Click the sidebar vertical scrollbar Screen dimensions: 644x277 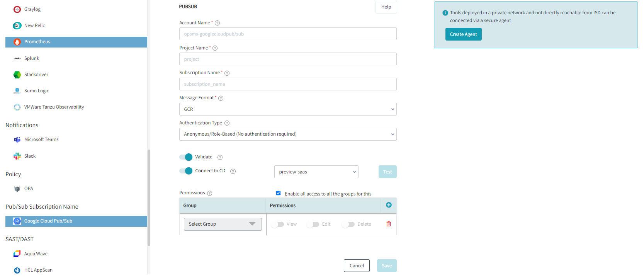(x=149, y=197)
